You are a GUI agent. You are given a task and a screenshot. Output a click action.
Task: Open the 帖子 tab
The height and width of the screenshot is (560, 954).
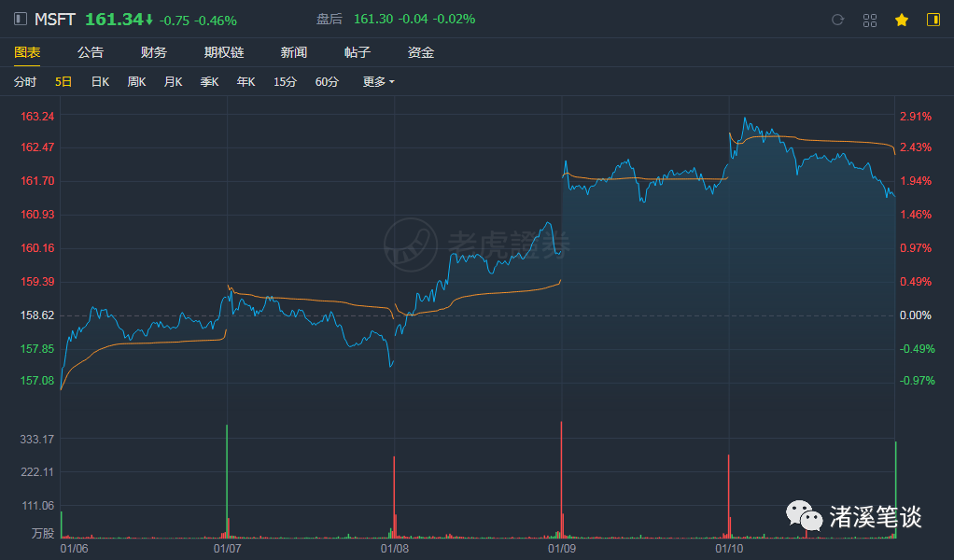click(x=358, y=52)
